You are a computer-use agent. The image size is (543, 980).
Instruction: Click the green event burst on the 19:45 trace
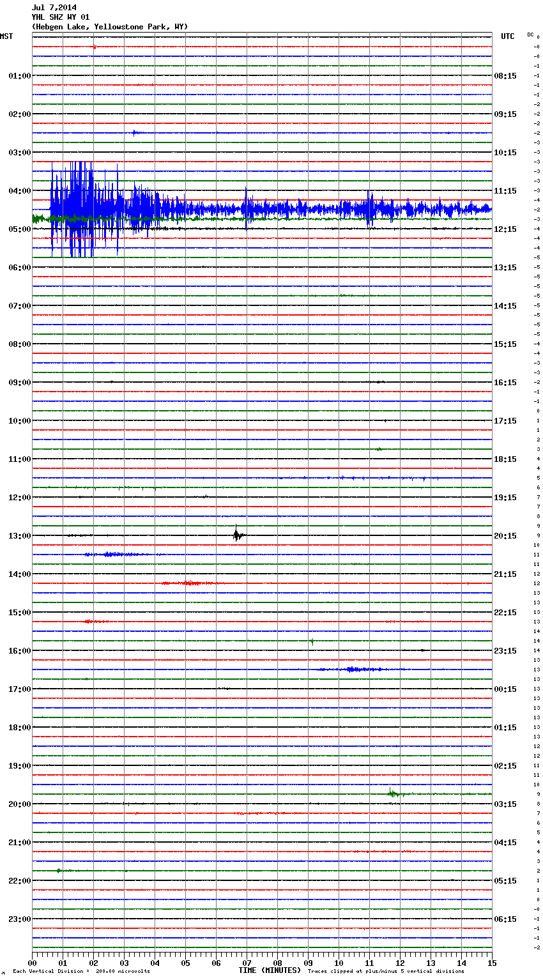393,793
